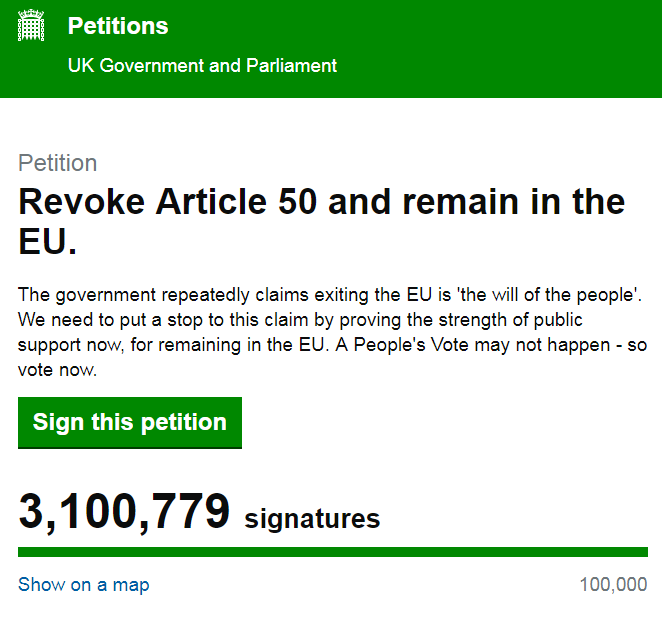Click the 3,100,779 signature count

coord(124,512)
